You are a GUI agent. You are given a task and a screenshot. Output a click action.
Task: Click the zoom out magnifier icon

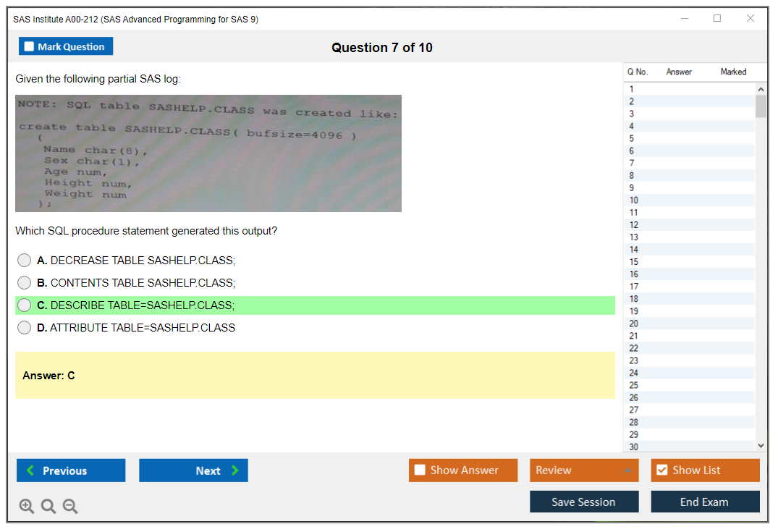tap(70, 507)
